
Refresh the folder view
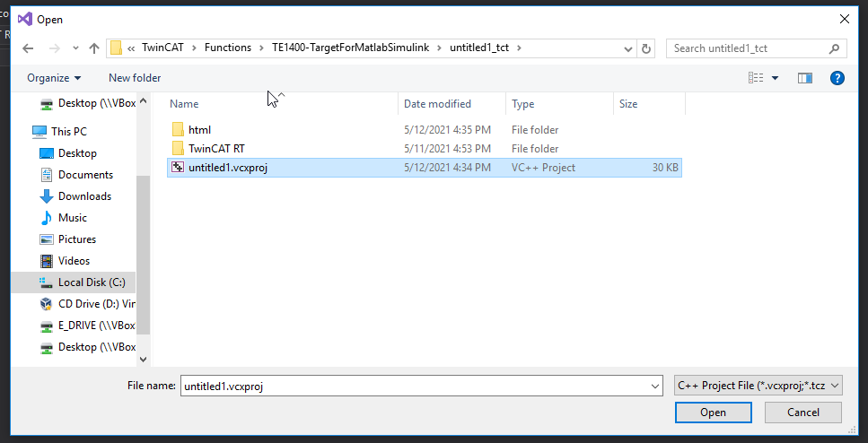click(645, 48)
